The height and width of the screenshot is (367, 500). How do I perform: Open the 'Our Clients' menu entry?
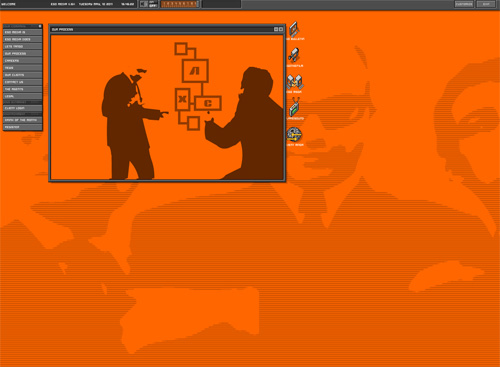[23, 75]
